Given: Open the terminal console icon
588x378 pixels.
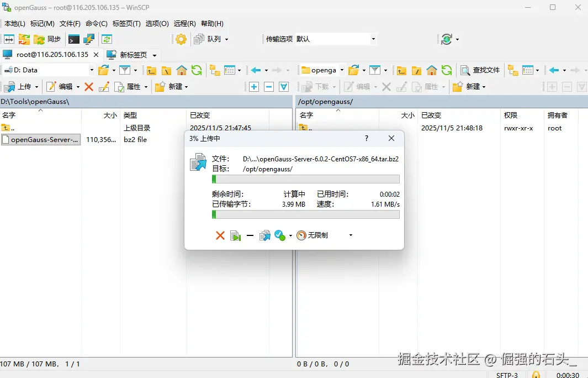Looking at the screenshot, I should coord(73,39).
